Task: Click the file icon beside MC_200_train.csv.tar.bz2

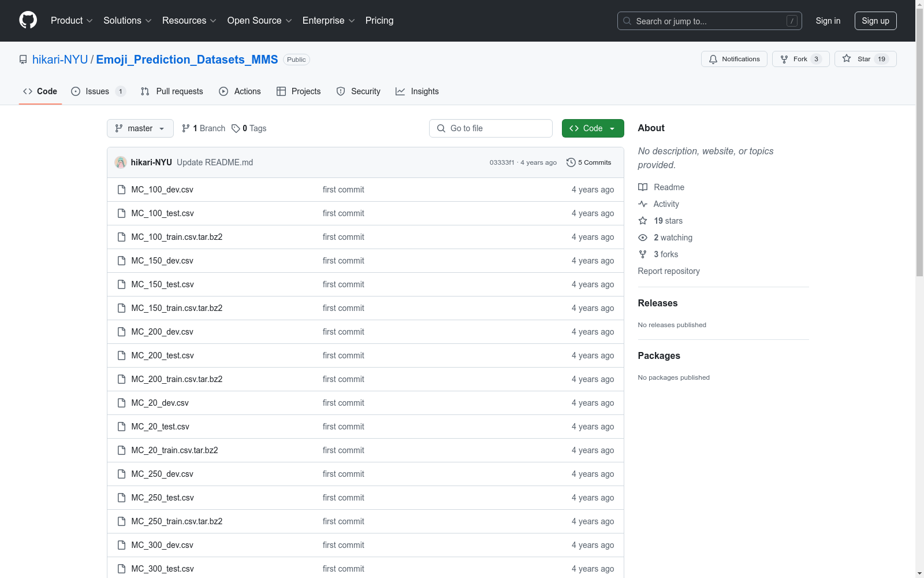Action: pyautogui.click(x=121, y=379)
